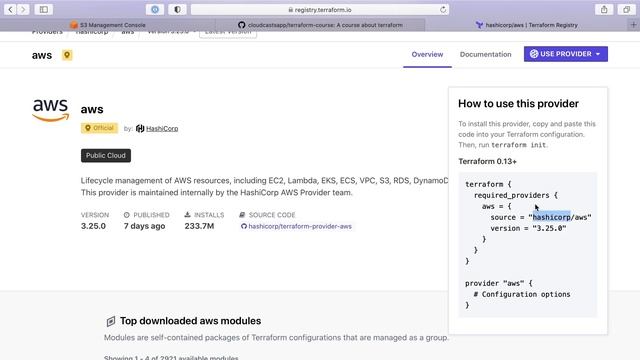Image resolution: width=640 pixels, height=360 pixels.
Task: Click the module icon by Top downloaded heading
Action: [111, 321]
